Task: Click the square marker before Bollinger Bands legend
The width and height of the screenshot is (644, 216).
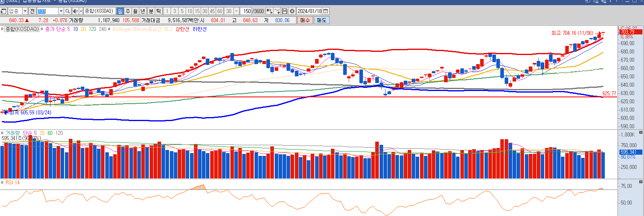Action: [110, 29]
